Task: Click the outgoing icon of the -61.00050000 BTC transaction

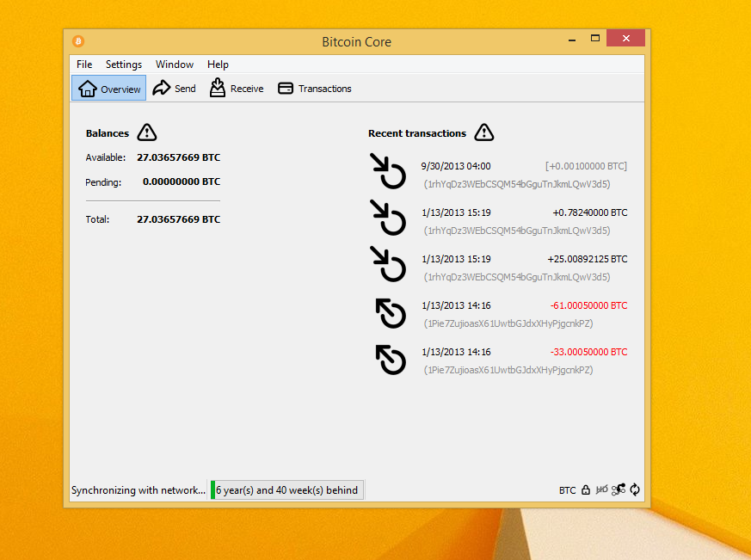Action: (391, 313)
